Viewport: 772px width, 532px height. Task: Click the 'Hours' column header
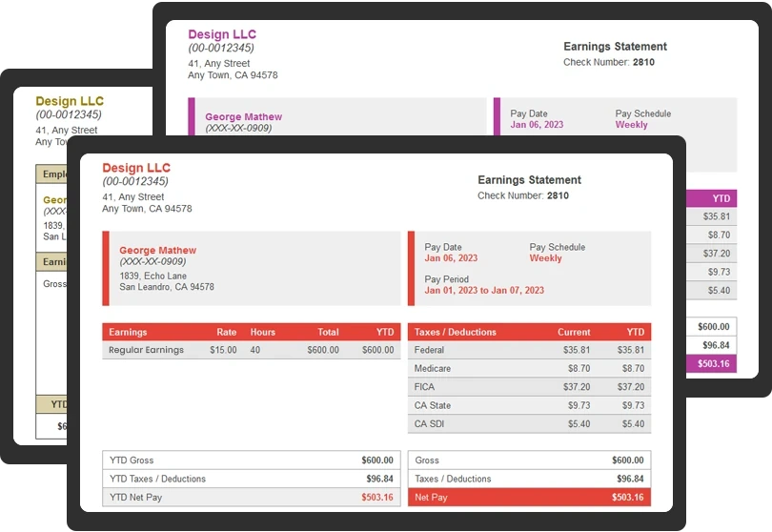pos(263,332)
